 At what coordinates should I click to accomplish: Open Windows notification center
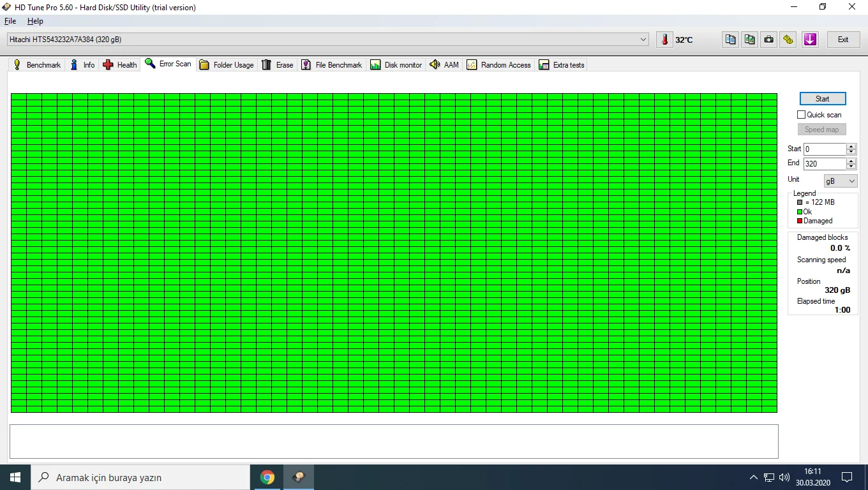click(847, 477)
